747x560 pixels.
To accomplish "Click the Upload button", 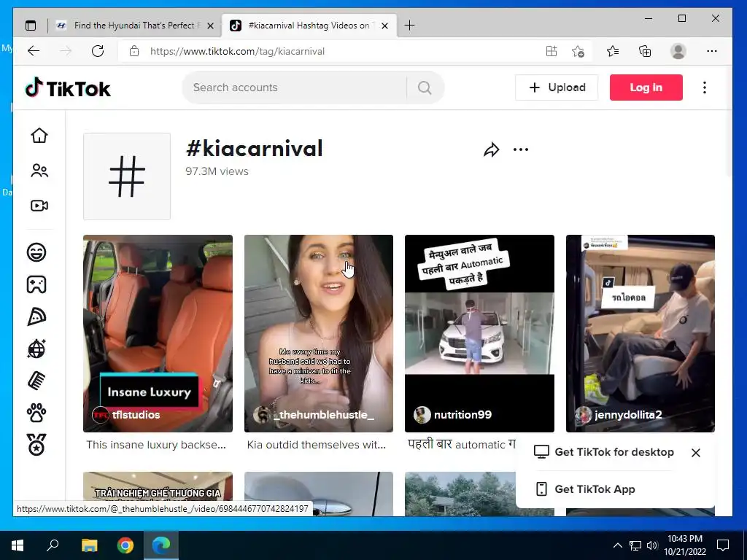I will click(557, 87).
